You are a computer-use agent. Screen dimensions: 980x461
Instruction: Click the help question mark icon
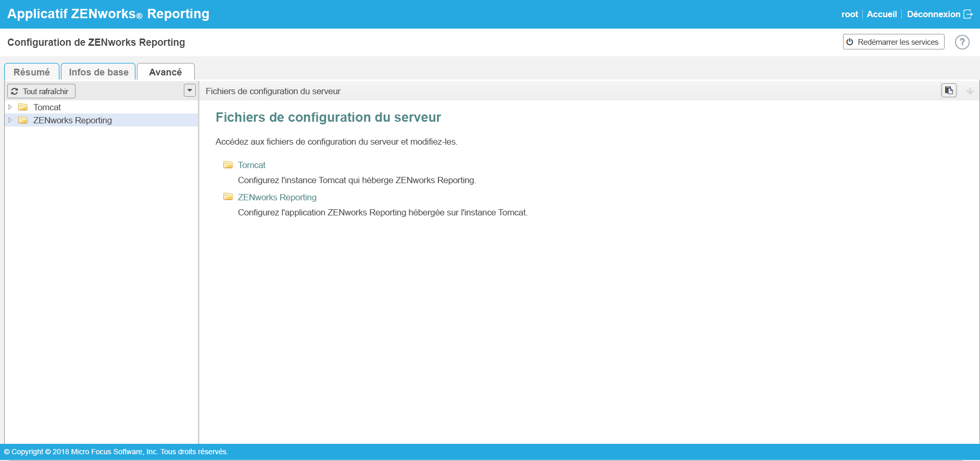click(x=962, y=42)
